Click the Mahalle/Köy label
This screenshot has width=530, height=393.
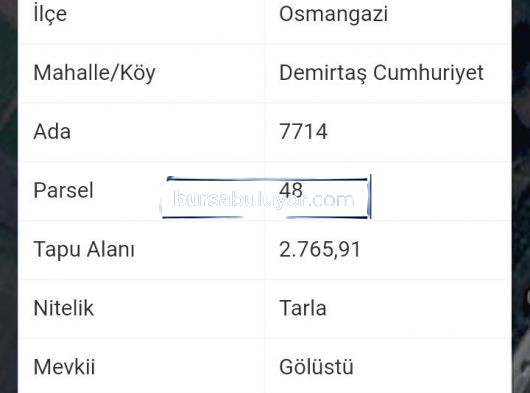click(x=94, y=73)
